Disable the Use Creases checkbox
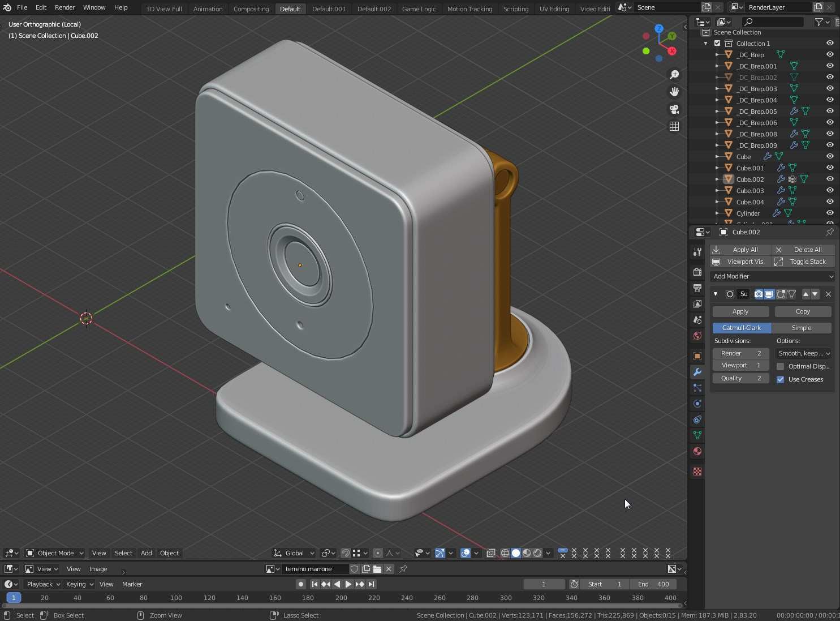This screenshot has height=621, width=840. coord(781,379)
